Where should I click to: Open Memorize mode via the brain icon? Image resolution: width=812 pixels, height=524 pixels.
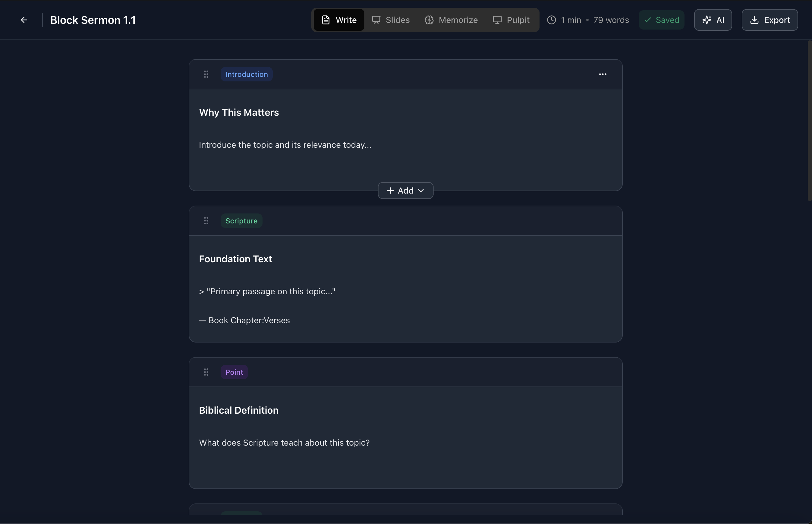click(429, 20)
